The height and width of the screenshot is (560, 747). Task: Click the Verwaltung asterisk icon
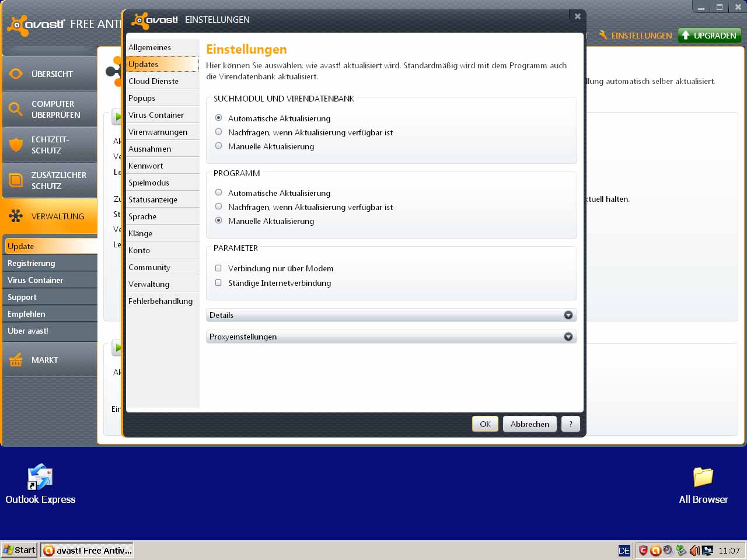pyautogui.click(x=16, y=216)
